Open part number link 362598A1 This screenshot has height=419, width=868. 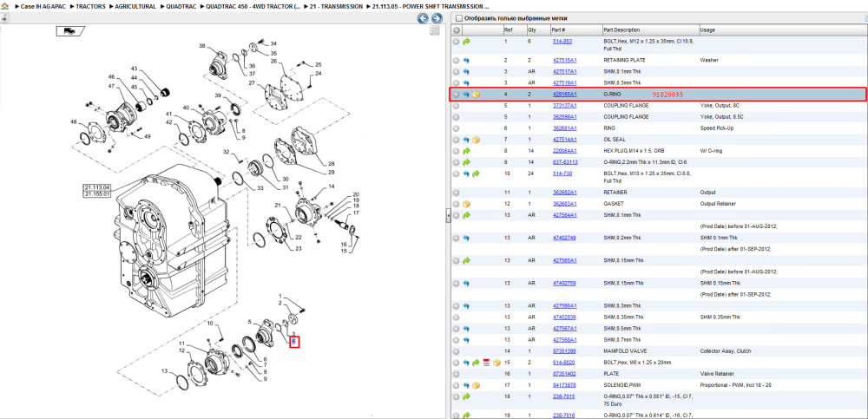click(x=565, y=117)
